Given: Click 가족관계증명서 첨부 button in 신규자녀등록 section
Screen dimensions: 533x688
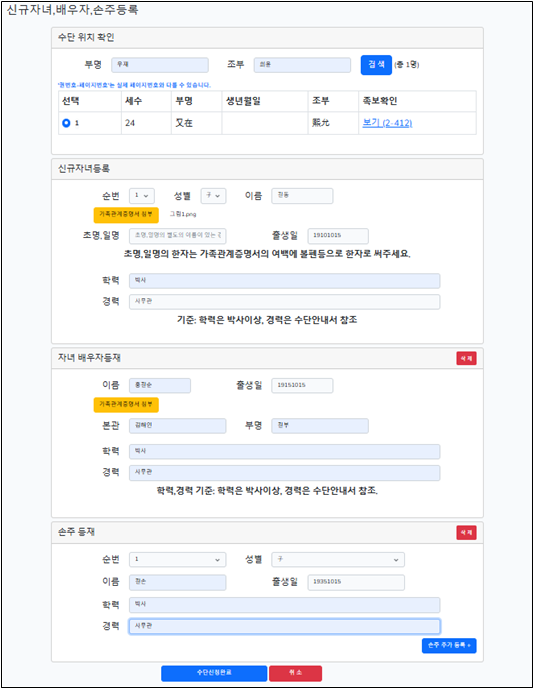Looking at the screenshot, I should [x=126, y=215].
